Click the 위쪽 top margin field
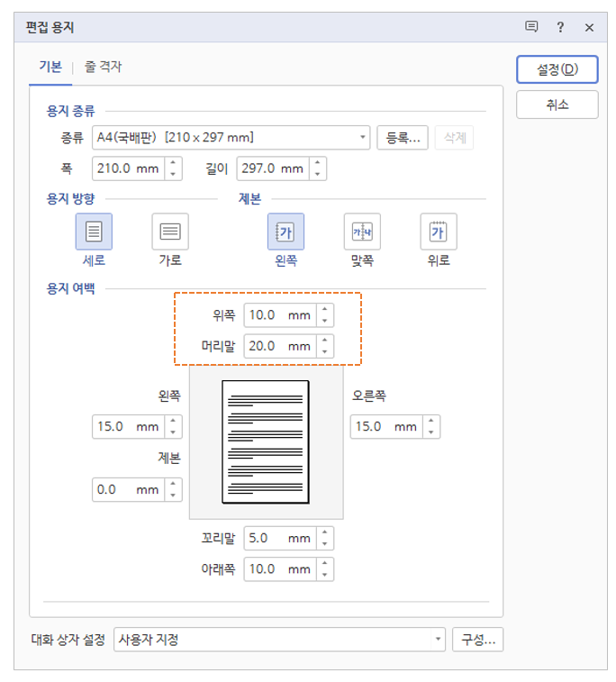Screen dimensions: 616x682 (280, 315)
